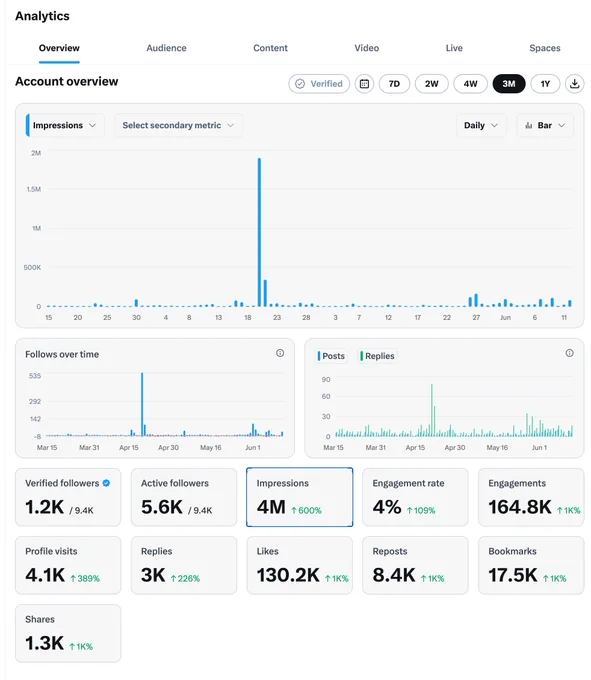Open the Bar chart type dropdown
The width and height of the screenshot is (591, 680).
tap(545, 125)
